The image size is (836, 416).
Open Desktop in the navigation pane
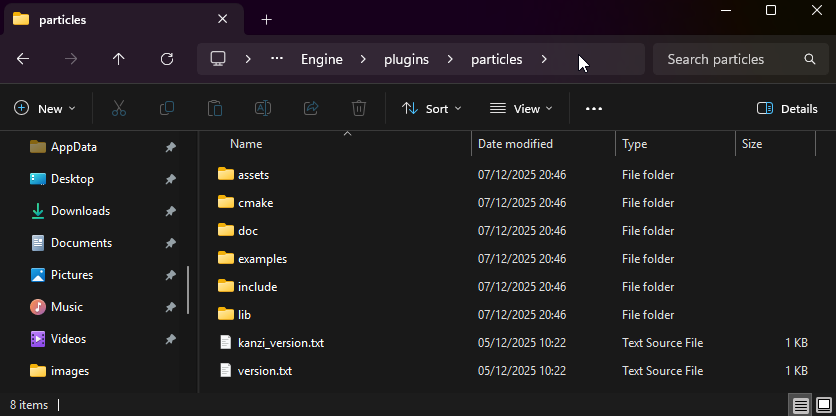pyautogui.click(x=73, y=179)
